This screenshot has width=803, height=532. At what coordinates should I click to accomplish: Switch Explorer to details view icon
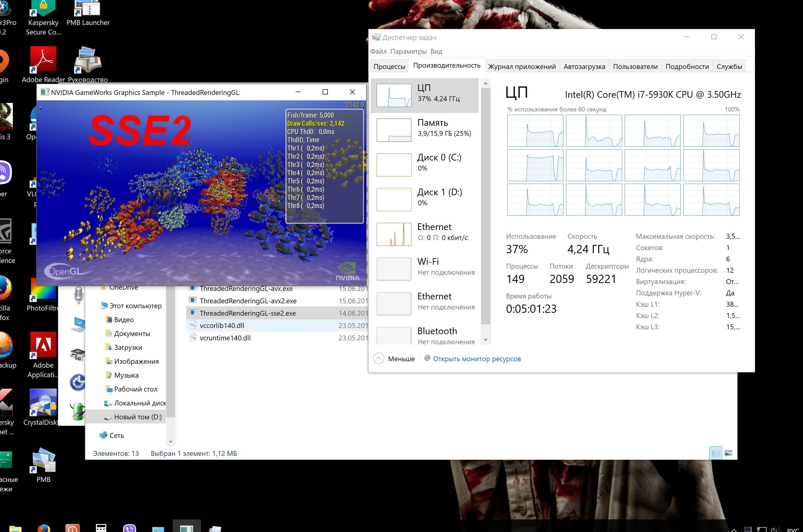(x=716, y=453)
